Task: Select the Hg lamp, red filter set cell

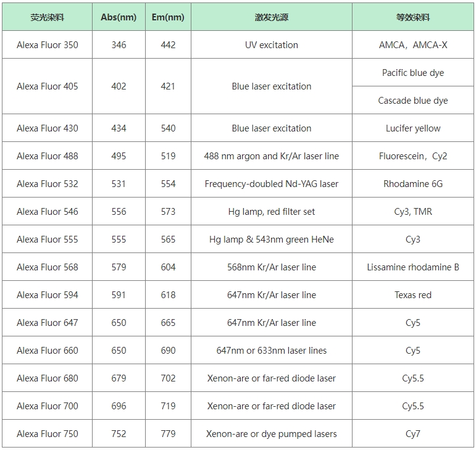Action: 272,212
